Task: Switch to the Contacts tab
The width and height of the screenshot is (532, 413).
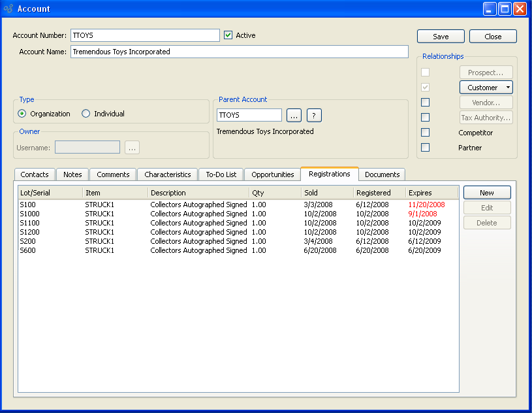Action: coord(35,174)
